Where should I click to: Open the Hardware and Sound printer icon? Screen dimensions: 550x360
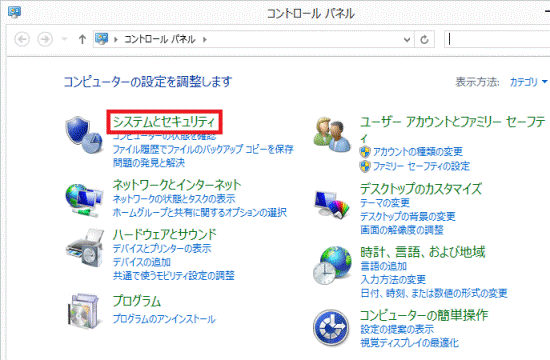85,248
